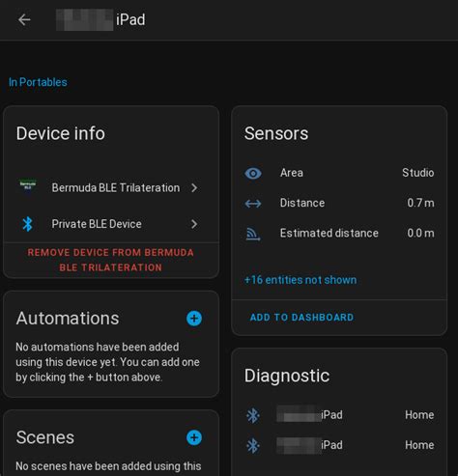458x476 pixels.
Task: Open the Estimated distance sensor entity
Action: 329,234
